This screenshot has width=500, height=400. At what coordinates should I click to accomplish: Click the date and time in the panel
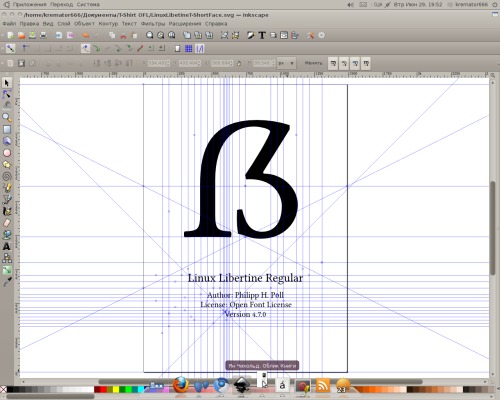click(418, 5)
